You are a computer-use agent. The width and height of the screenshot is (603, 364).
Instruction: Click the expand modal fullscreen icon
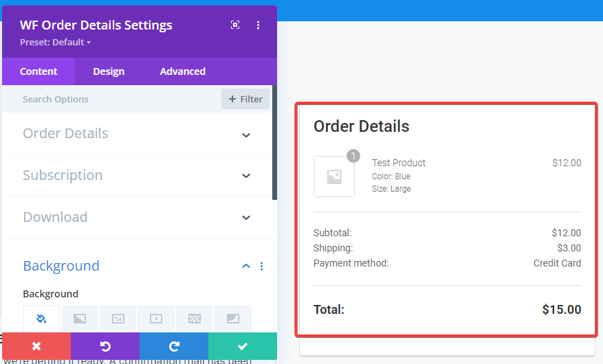(235, 25)
